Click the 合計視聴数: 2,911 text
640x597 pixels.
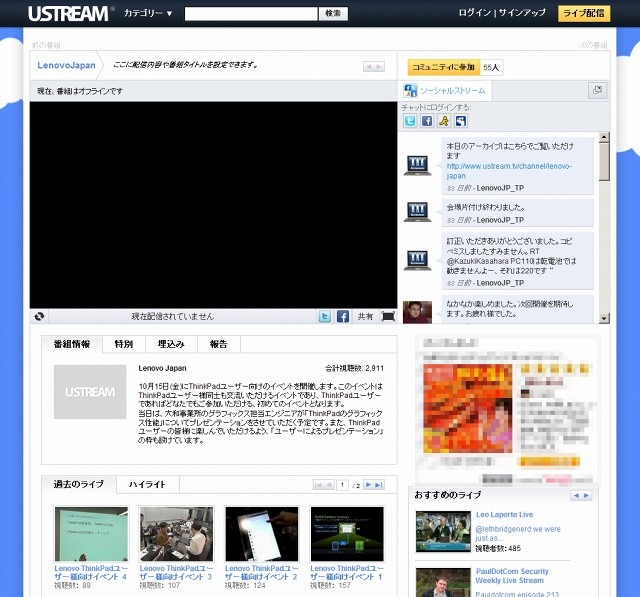354,368
